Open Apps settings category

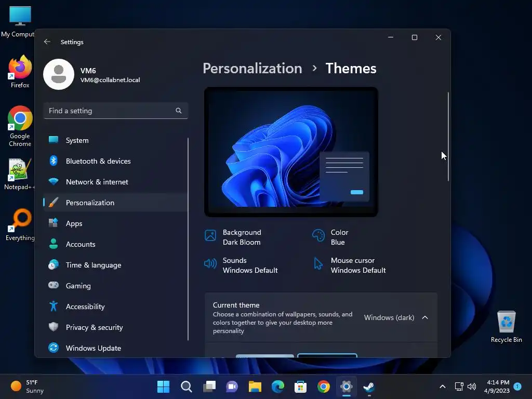coord(115,223)
